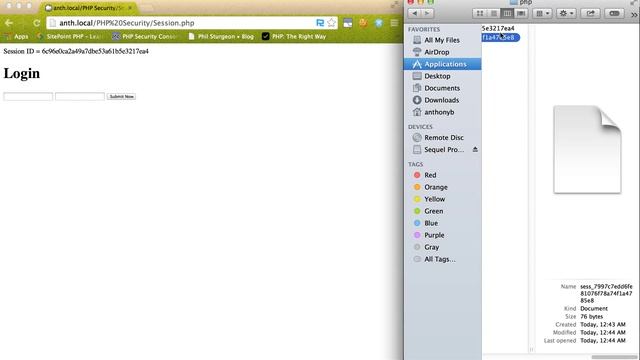Select the Purple tag

(x=442, y=235)
